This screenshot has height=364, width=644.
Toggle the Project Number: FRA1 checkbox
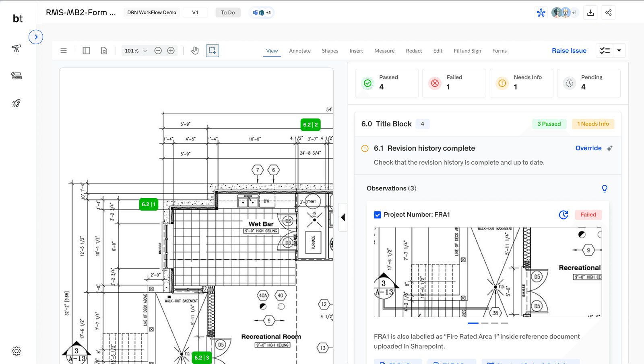(378, 215)
